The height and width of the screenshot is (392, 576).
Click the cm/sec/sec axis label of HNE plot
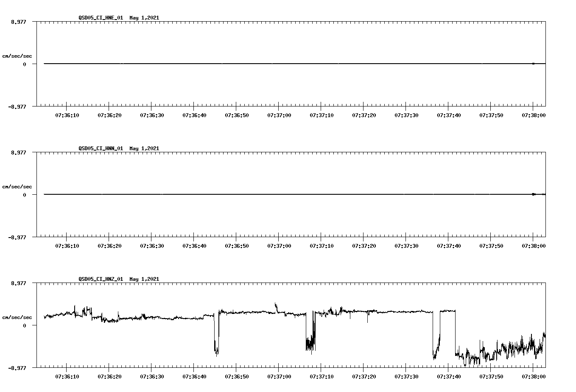click(17, 56)
